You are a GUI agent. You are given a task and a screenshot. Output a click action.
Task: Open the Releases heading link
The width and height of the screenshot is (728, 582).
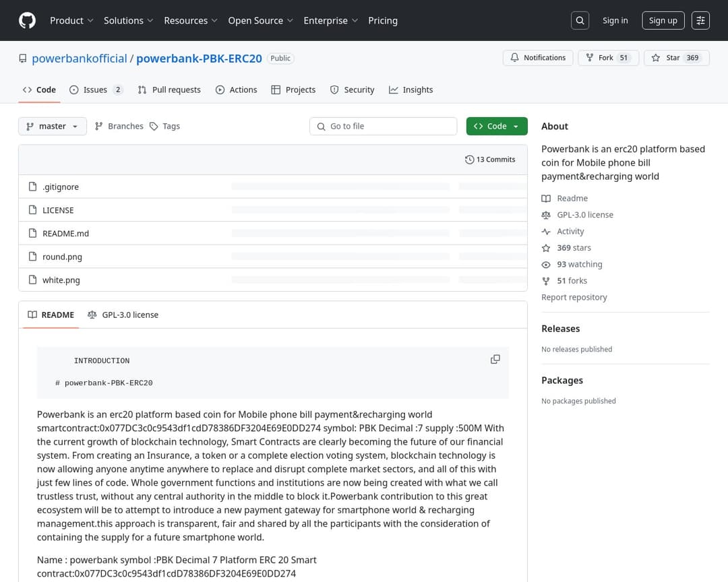click(x=560, y=329)
